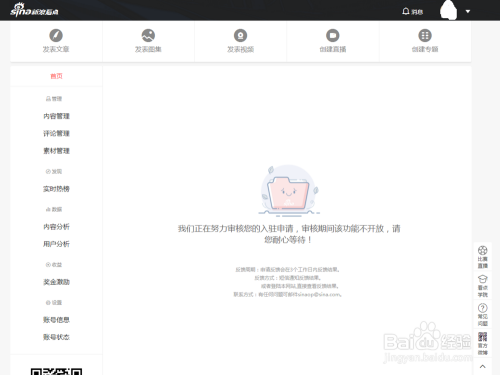Click the 官方微博 QR icon
Viewport: 500px width, 375px height.
coord(483,336)
